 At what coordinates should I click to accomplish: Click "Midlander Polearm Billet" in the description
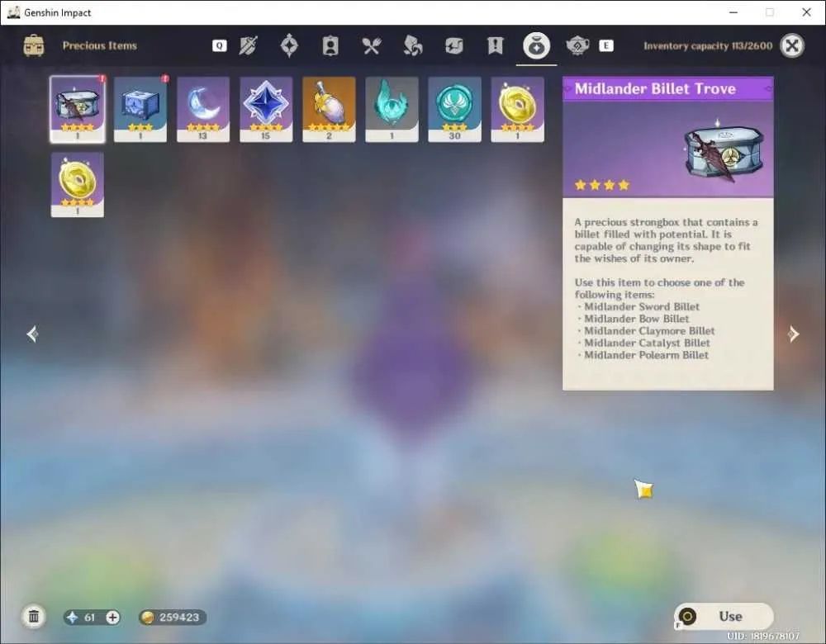pos(647,355)
